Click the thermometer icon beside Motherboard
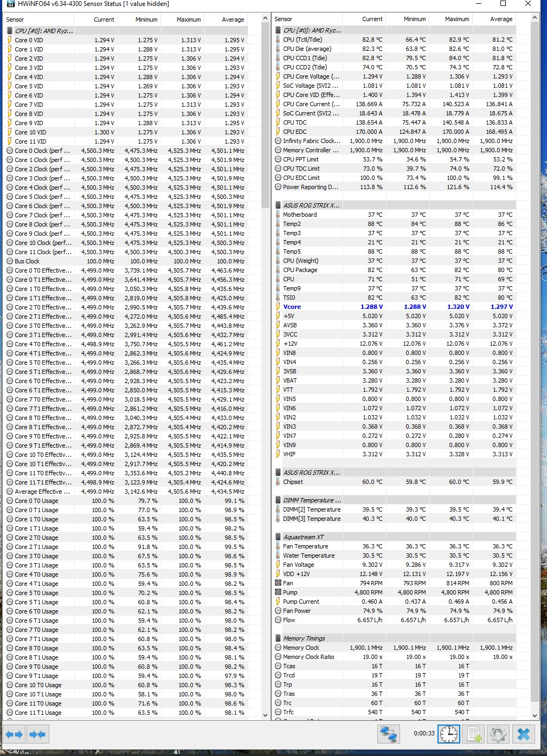Image resolution: width=547 pixels, height=756 pixels. 278,215
